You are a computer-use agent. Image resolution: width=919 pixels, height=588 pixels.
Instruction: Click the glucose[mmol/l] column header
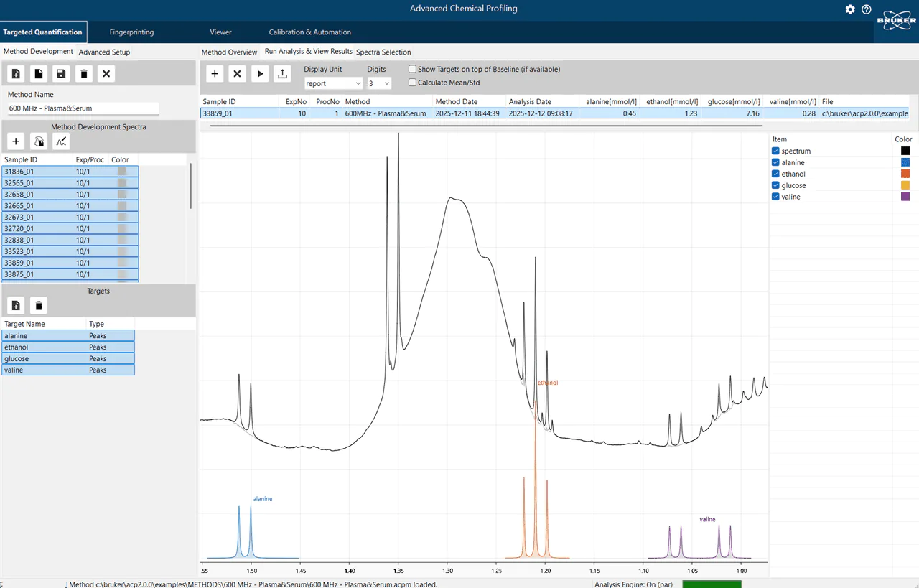[733, 102]
